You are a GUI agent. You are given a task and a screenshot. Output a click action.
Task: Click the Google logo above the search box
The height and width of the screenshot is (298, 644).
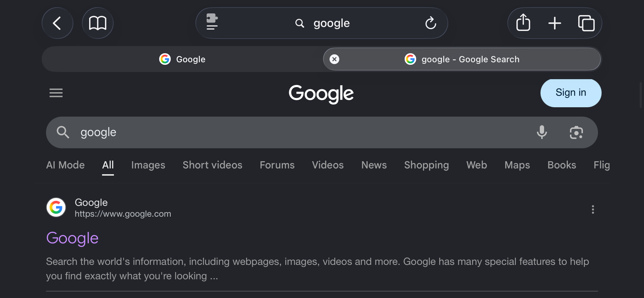[x=321, y=94]
